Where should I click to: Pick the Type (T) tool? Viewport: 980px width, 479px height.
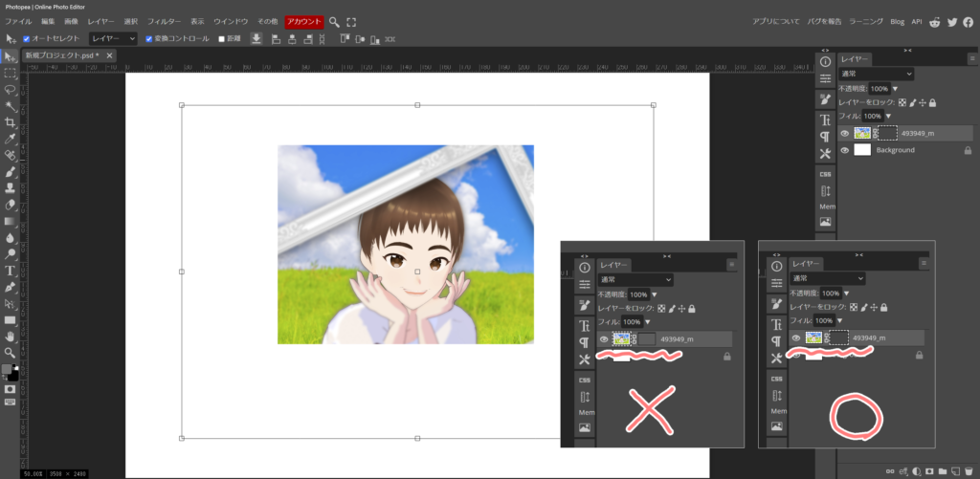pos(11,271)
